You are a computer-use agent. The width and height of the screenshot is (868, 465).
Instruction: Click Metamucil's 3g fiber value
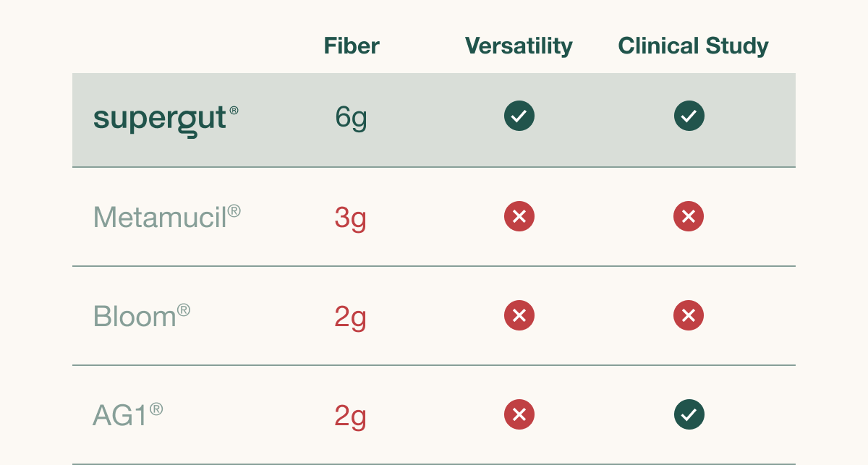click(350, 218)
